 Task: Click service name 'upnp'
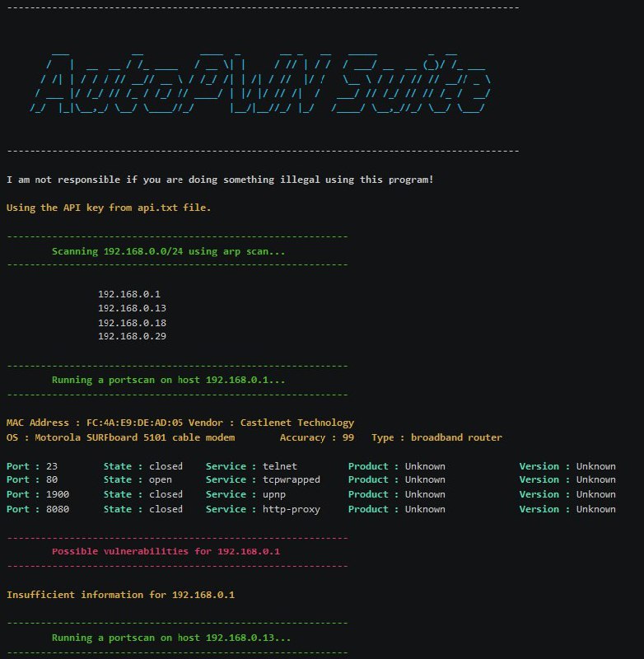coord(274,495)
